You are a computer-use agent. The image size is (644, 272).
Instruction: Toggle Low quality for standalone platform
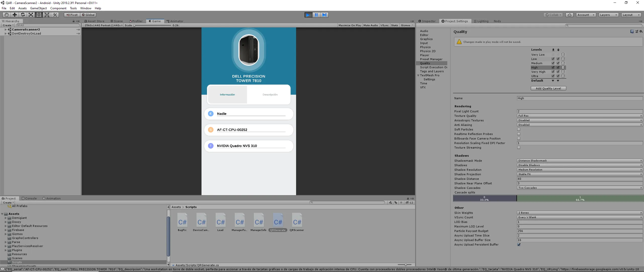[x=553, y=59]
